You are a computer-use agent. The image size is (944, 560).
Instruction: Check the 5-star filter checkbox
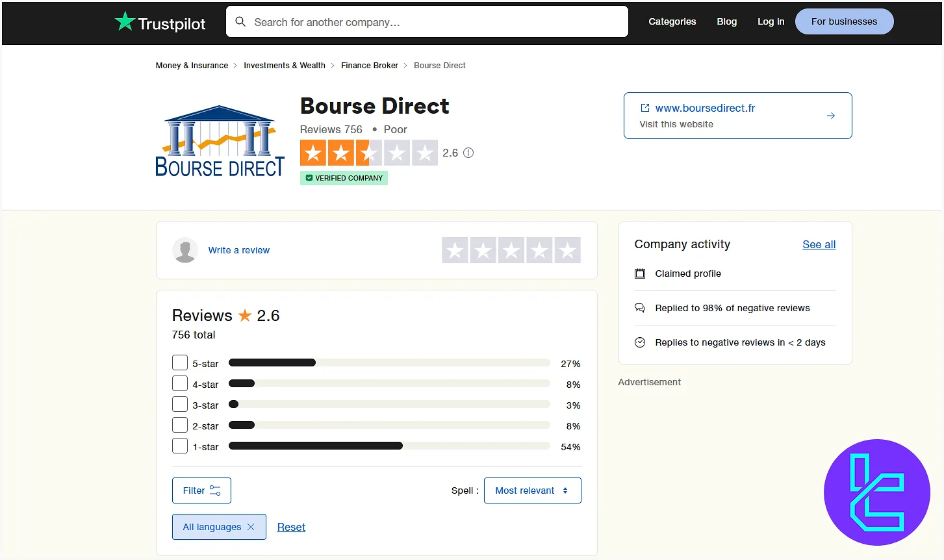[180, 363]
